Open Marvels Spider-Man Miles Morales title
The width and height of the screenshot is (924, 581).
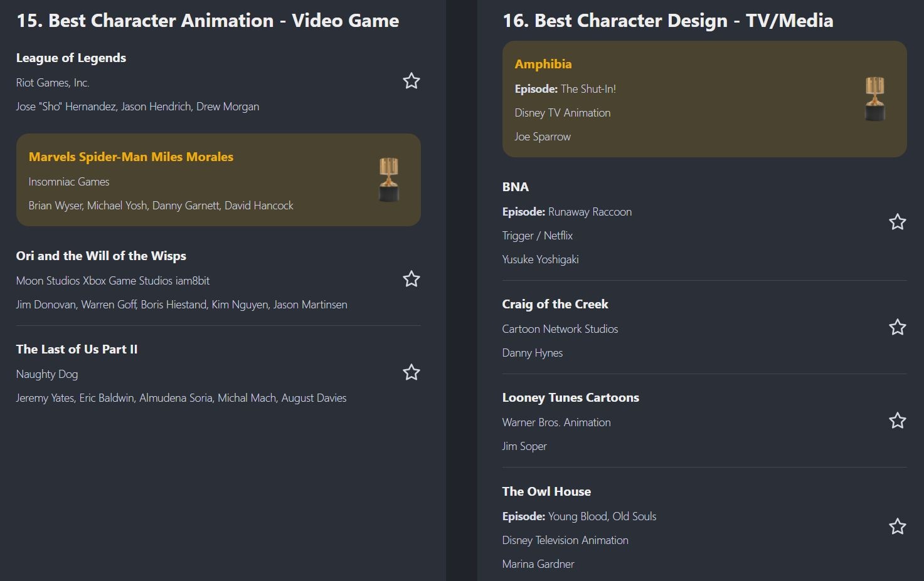coord(130,157)
